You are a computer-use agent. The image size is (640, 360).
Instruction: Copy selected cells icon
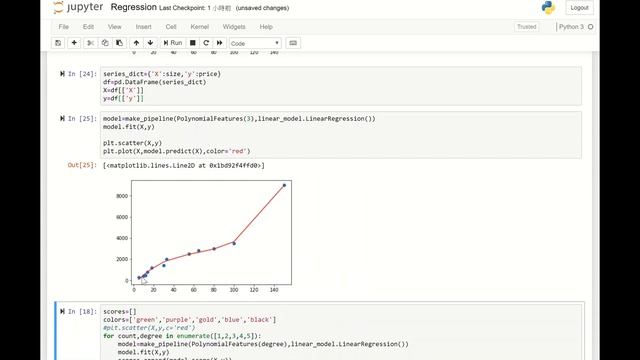(105, 43)
